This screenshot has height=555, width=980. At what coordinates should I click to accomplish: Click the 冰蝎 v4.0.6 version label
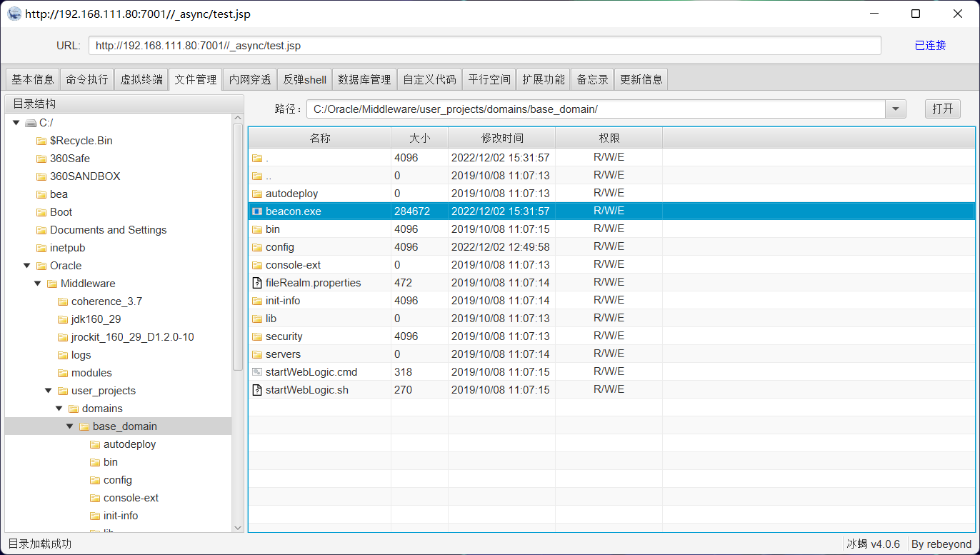pyautogui.click(x=873, y=544)
